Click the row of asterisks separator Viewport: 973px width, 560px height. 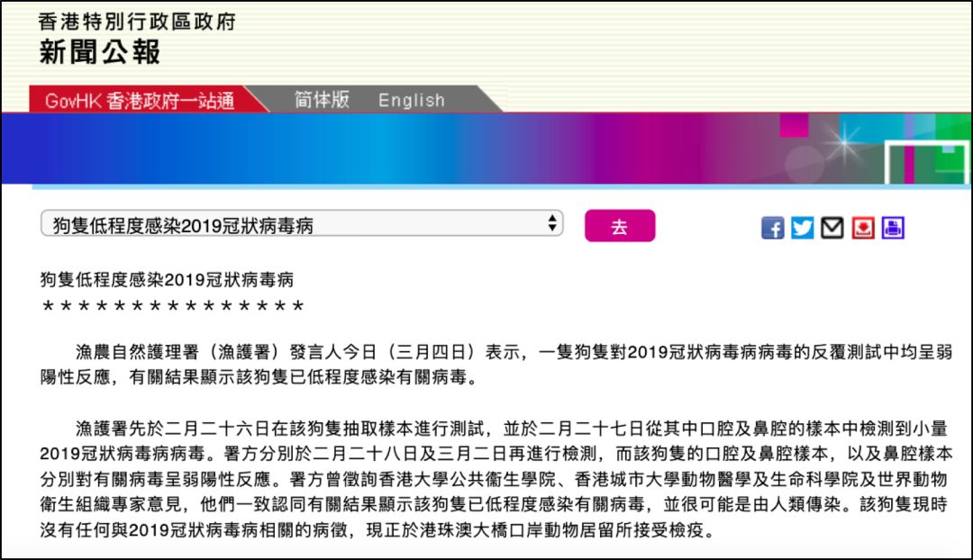173,307
